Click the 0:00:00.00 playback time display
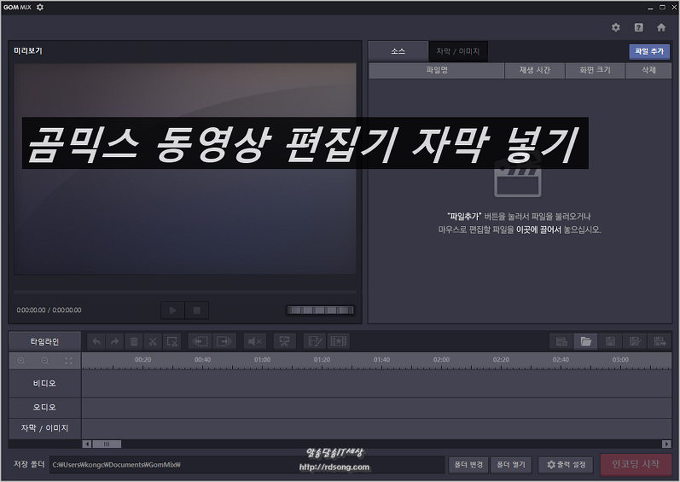Screen dimensions: 680x482 49,310
